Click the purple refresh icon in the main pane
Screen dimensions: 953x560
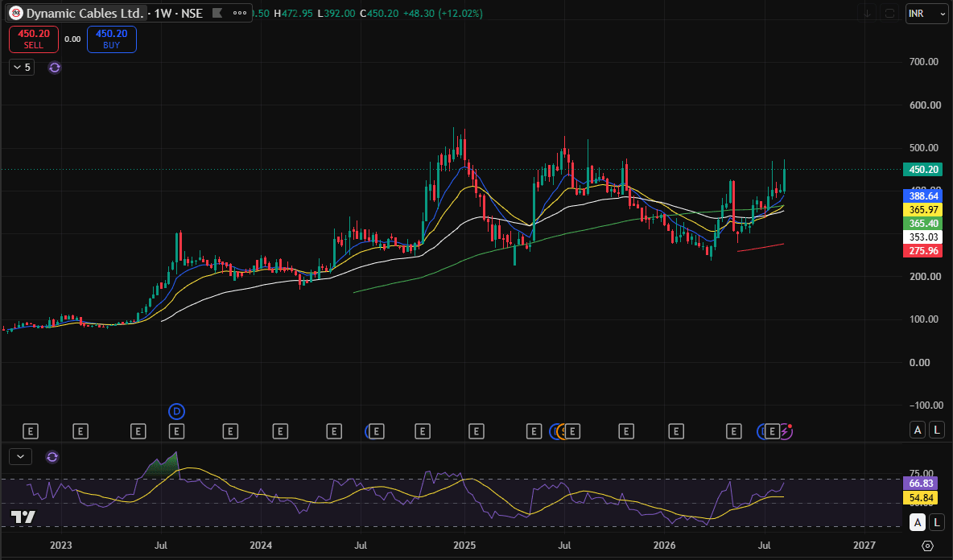coord(55,68)
